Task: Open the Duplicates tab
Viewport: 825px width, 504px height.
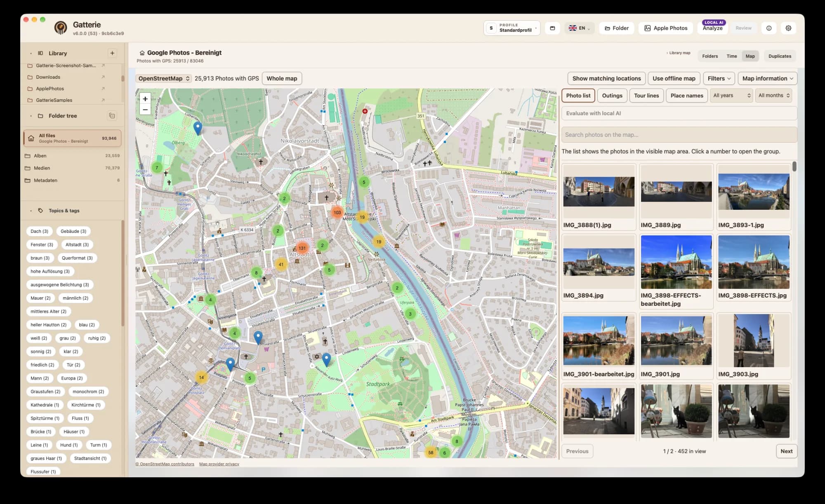Action: (780, 56)
